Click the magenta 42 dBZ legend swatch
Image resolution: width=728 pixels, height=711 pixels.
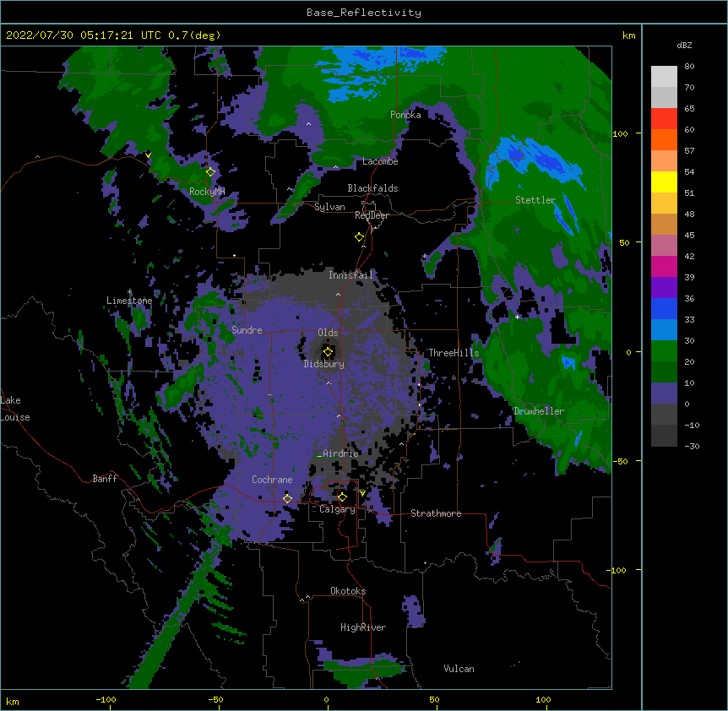[x=664, y=266]
